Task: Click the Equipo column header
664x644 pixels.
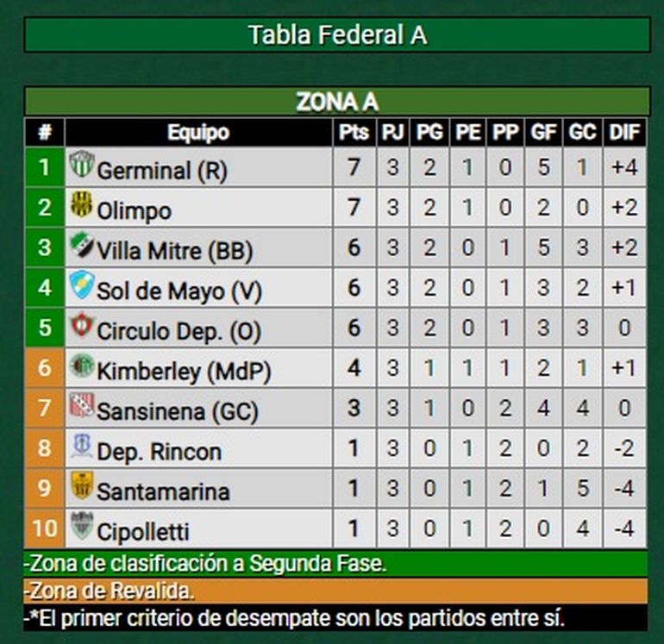Action: [198, 133]
